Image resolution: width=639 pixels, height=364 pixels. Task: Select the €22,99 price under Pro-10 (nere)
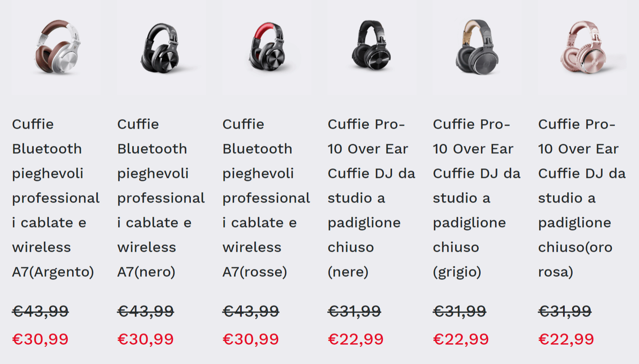click(x=356, y=339)
